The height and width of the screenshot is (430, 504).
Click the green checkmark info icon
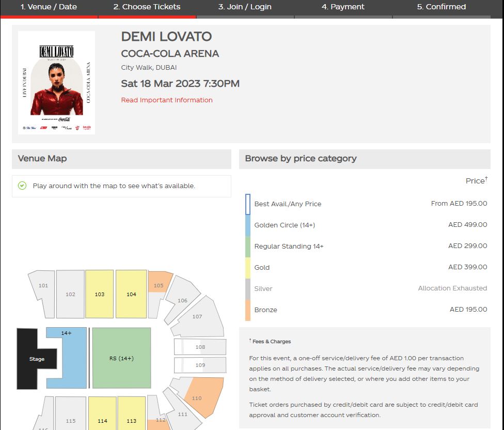click(x=22, y=186)
